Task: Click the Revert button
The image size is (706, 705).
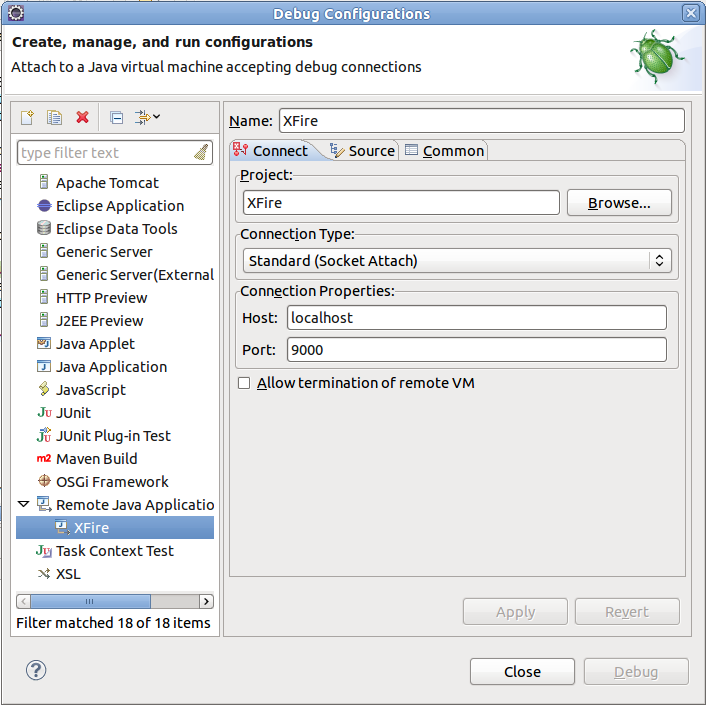Action: (627, 612)
